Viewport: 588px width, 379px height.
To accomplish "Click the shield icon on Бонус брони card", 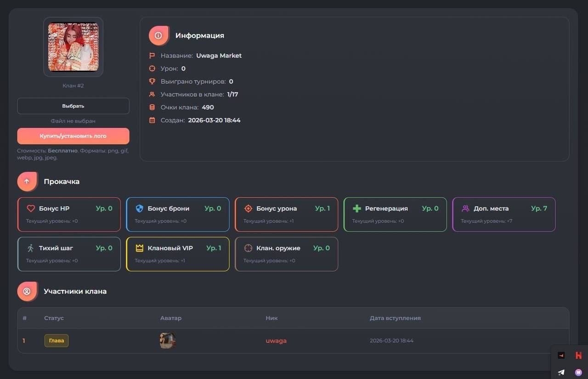I will (140, 208).
